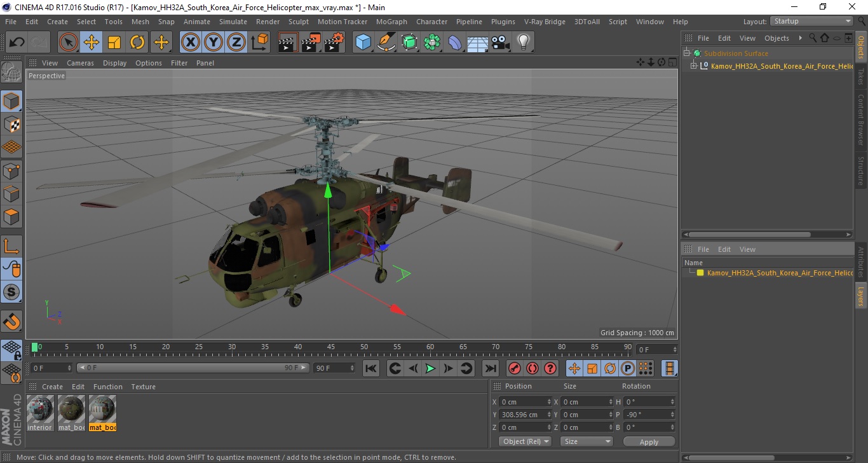Screen dimensions: 868x463
Task: Enable Axis mode L icon
Action: (11, 246)
